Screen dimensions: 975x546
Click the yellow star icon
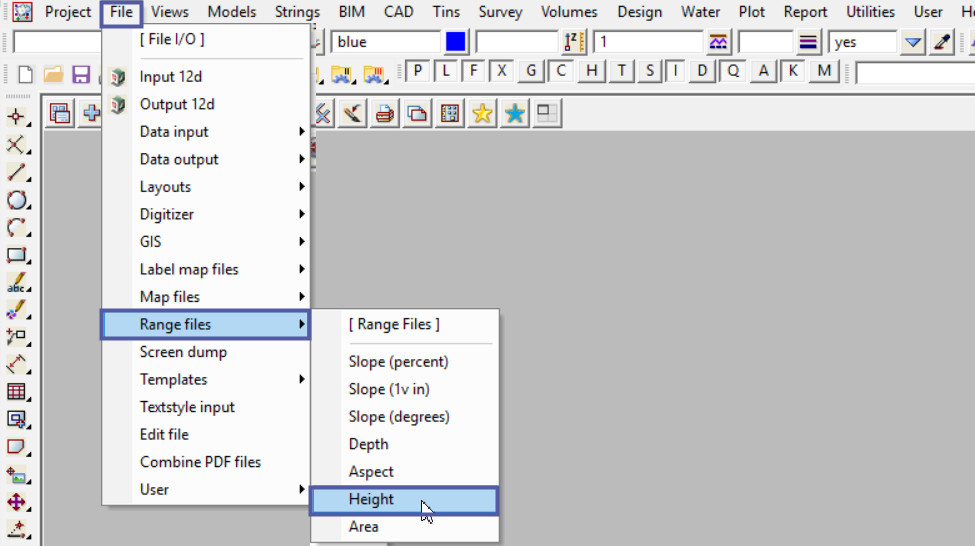coord(482,113)
